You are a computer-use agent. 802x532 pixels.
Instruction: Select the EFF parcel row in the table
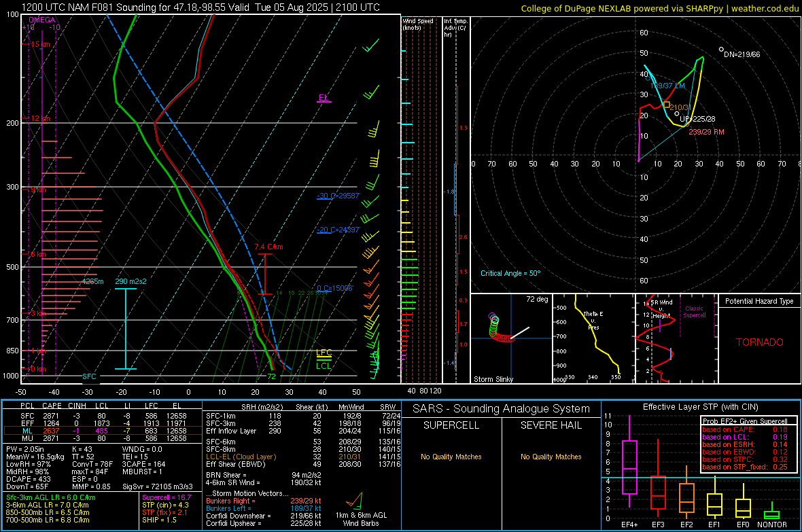(103, 423)
